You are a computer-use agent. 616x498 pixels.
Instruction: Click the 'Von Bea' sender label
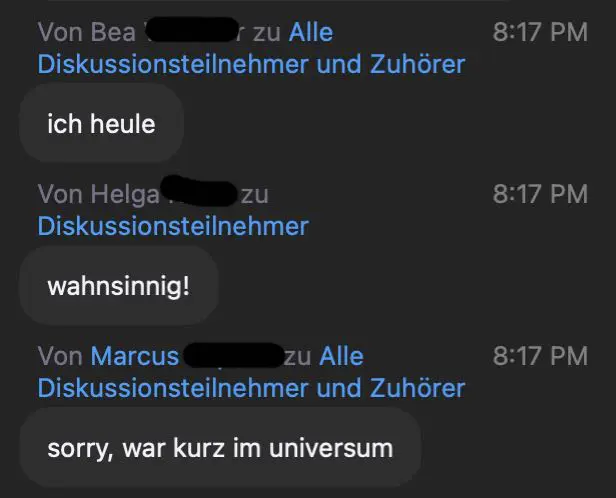(87, 32)
